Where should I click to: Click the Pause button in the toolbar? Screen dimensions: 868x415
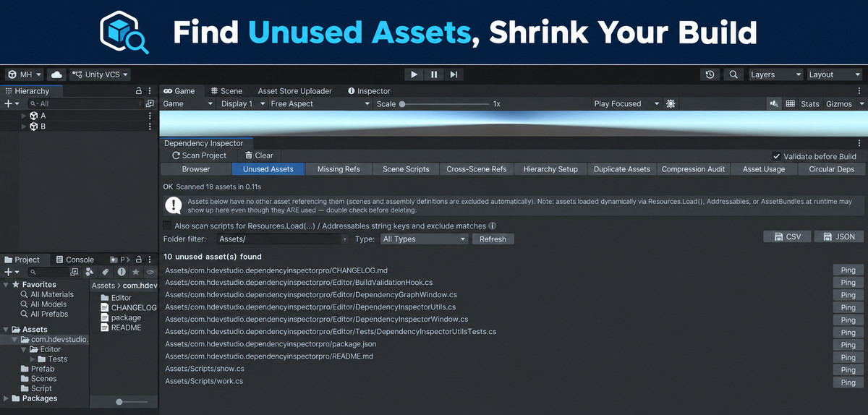434,74
